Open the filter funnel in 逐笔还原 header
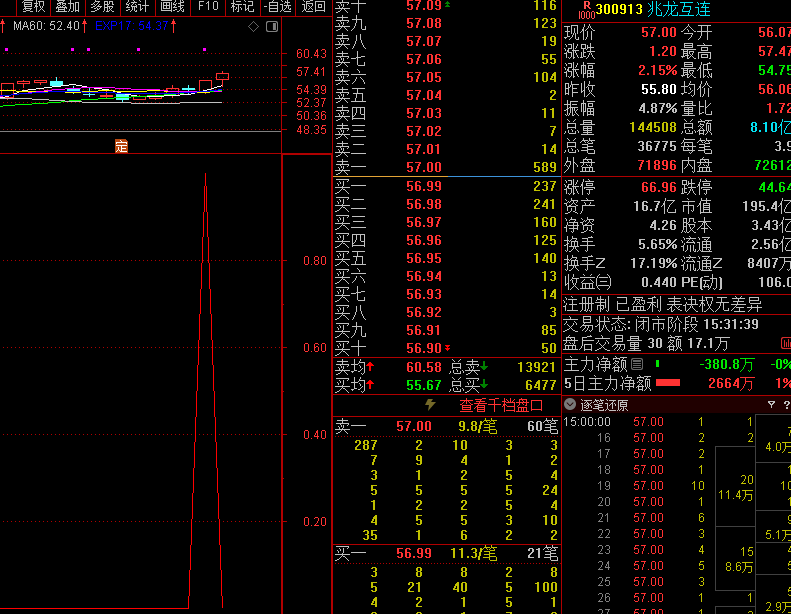The width and height of the screenshot is (791, 614). tap(772, 405)
